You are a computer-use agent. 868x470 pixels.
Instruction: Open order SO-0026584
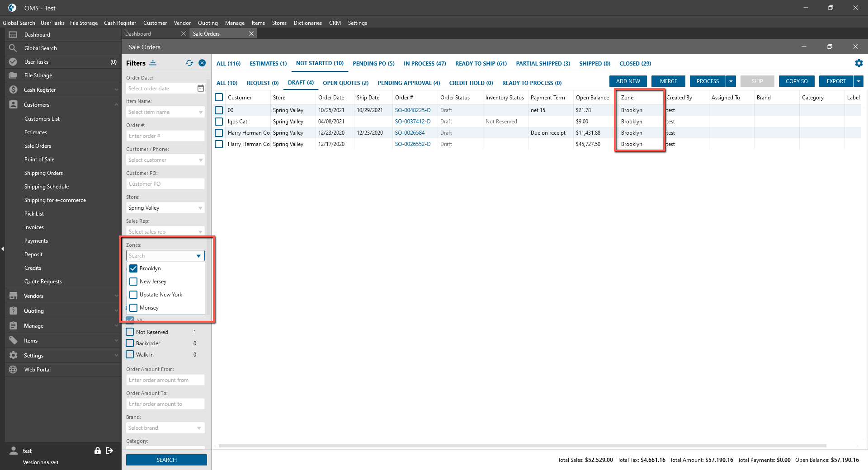point(410,133)
